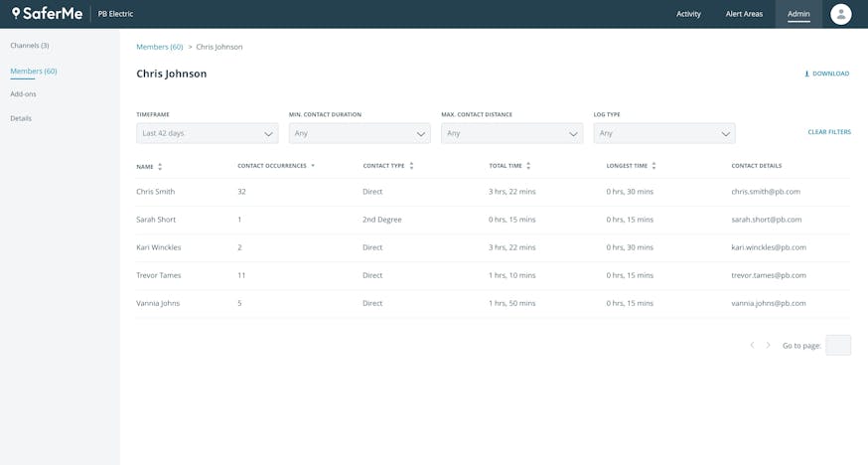Click the Kari Winckles name cell
Viewport: 868px width, 465px height.
[x=158, y=247]
